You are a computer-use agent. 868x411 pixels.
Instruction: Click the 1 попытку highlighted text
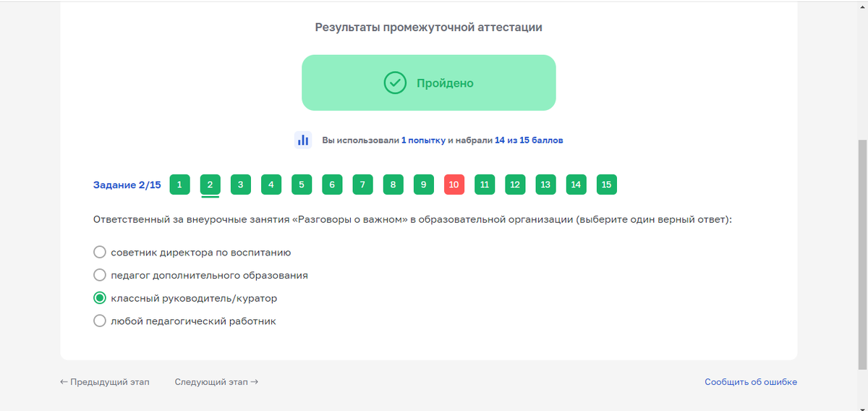tap(423, 140)
